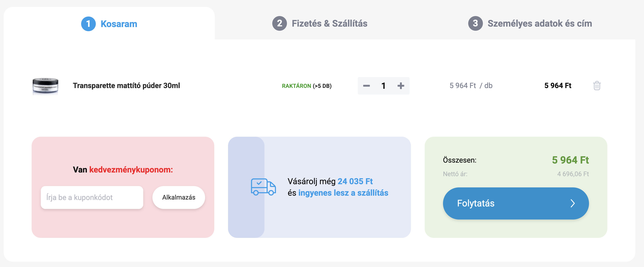Click the step 1 circle badge
644x267 pixels.
point(88,24)
